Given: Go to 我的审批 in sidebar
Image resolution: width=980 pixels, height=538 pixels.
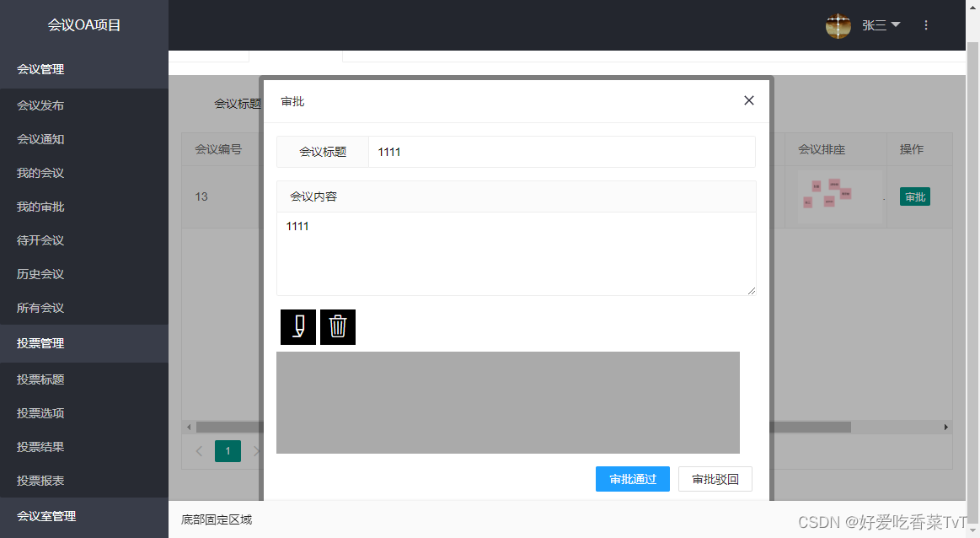Looking at the screenshot, I should [x=84, y=207].
